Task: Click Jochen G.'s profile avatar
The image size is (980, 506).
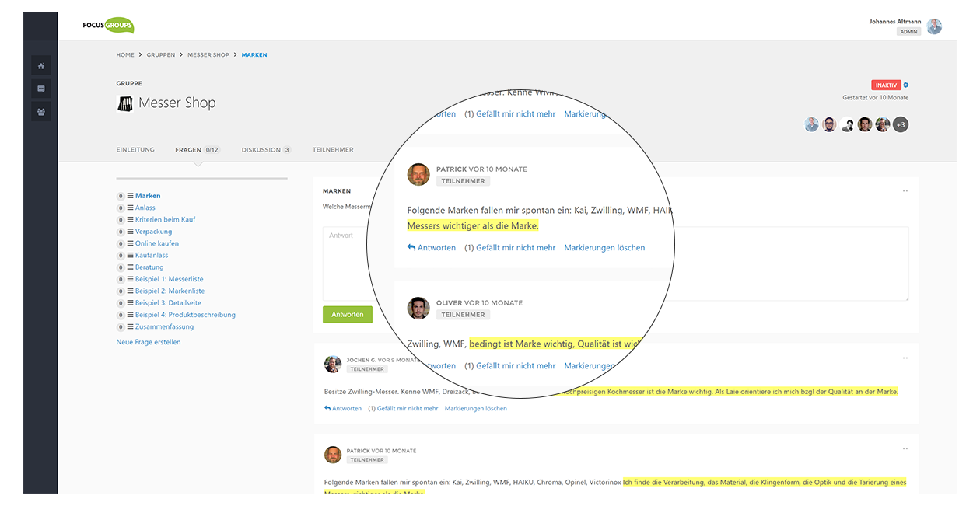Action: click(333, 364)
